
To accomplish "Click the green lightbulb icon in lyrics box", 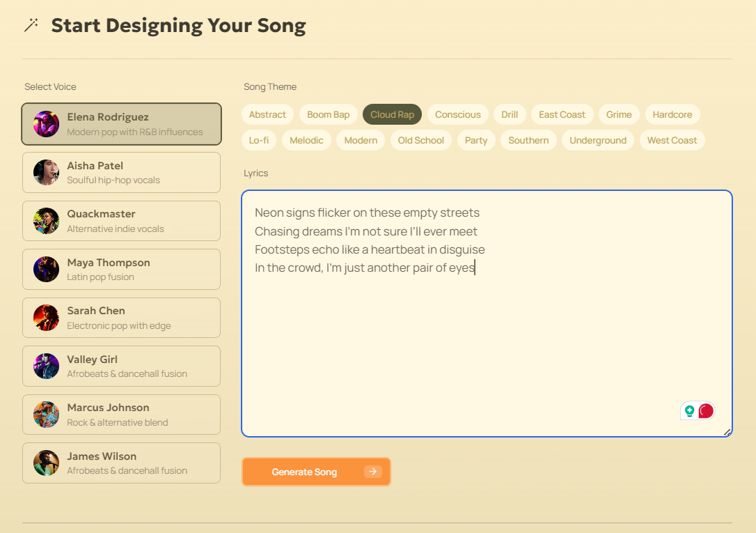I will (689, 411).
